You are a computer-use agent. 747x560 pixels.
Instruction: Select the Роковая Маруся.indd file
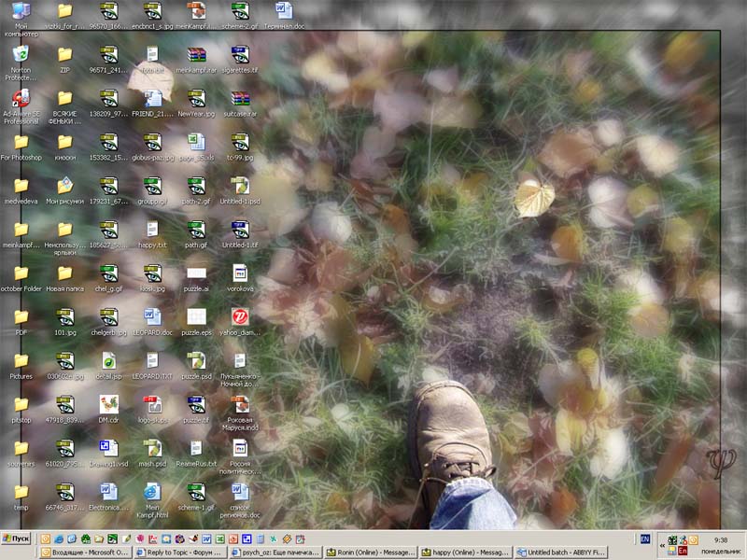(240, 413)
